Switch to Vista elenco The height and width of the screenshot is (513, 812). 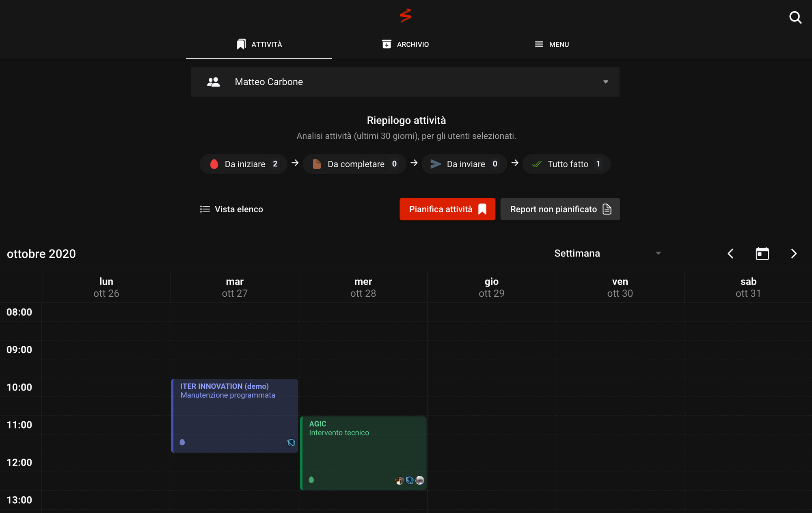pyautogui.click(x=231, y=209)
